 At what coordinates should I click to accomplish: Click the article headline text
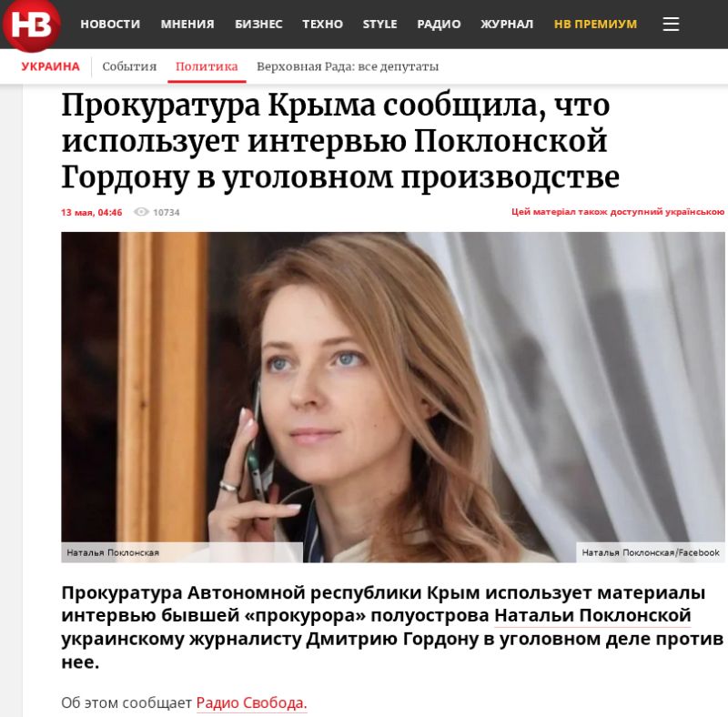point(340,142)
